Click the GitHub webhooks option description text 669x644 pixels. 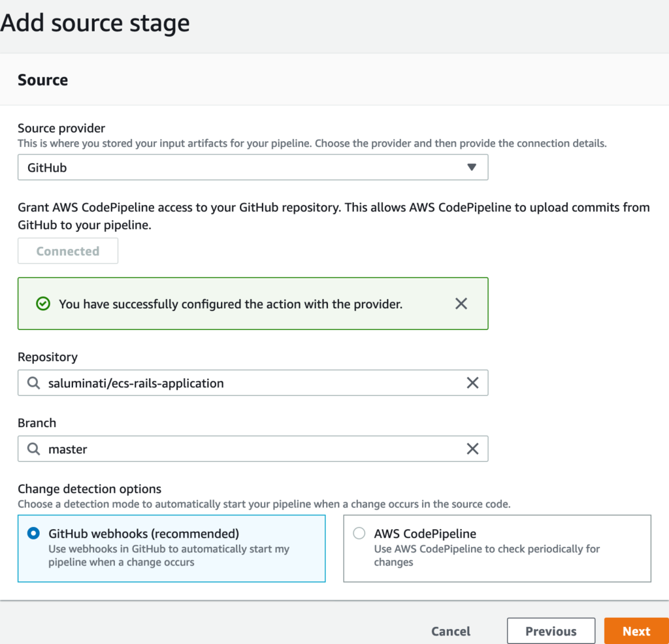[x=169, y=556]
